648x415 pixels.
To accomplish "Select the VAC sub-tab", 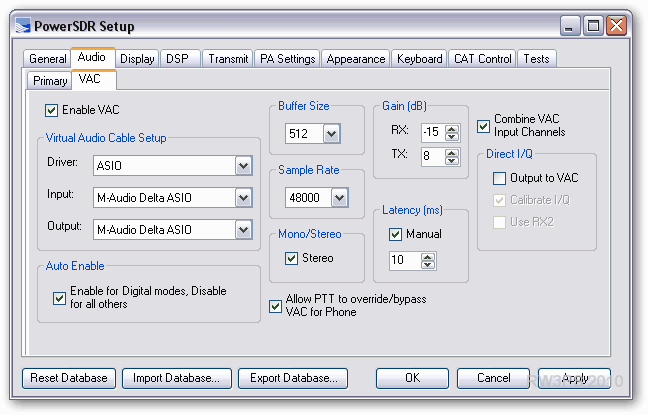I will click(94, 79).
